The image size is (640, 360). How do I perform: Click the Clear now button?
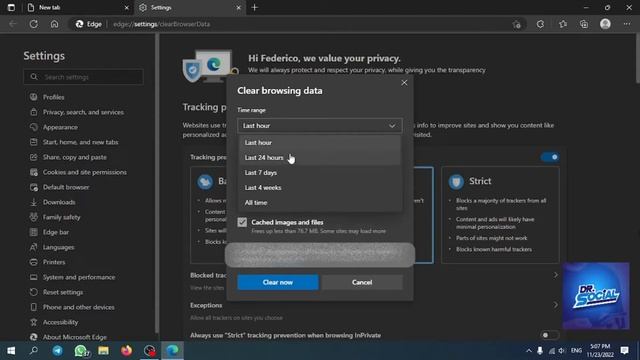(278, 282)
